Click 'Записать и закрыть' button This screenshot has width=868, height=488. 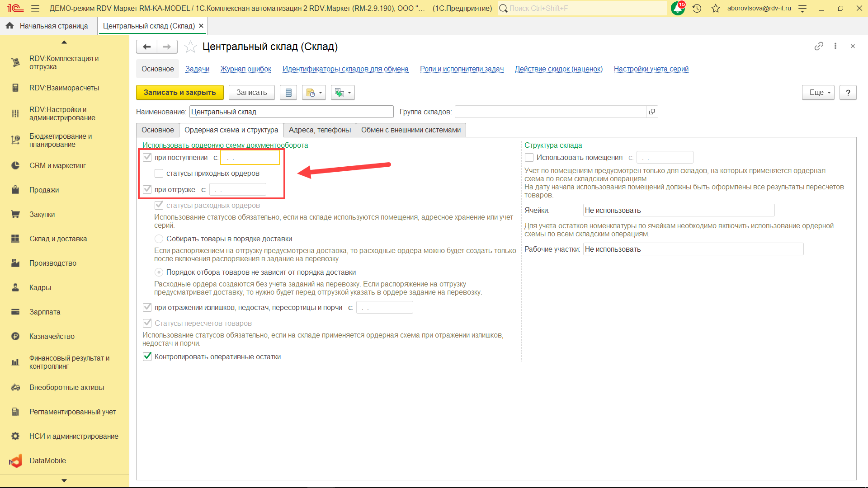[x=179, y=93]
